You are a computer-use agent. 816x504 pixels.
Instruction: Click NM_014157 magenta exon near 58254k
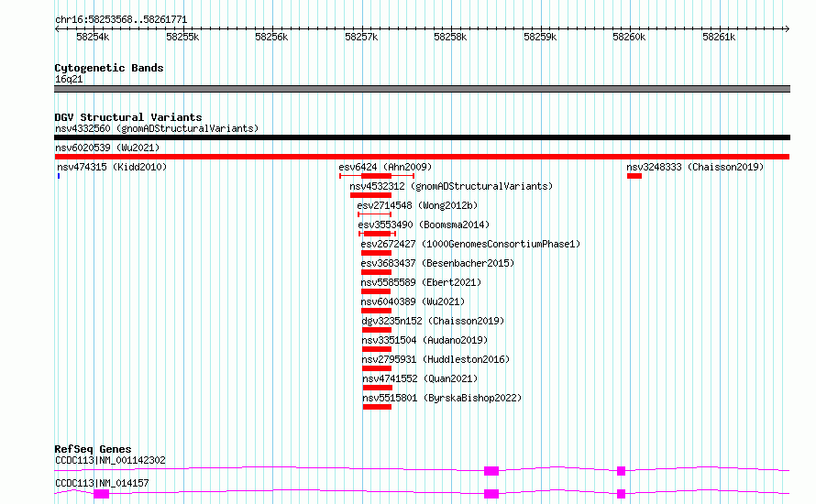click(x=101, y=494)
